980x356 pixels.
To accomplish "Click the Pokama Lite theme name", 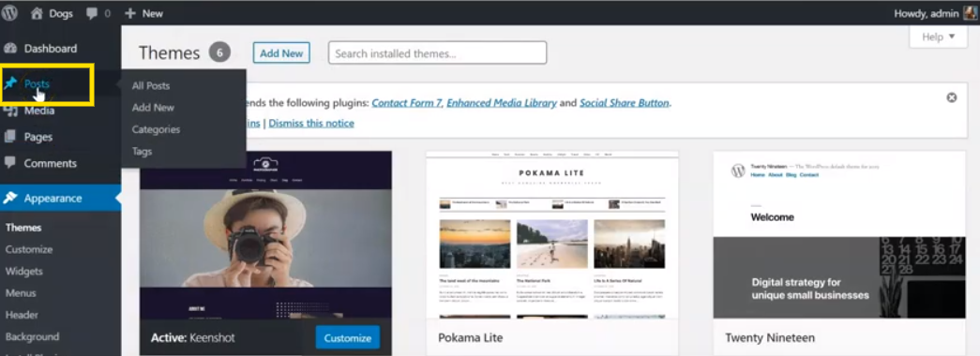I will [470, 338].
